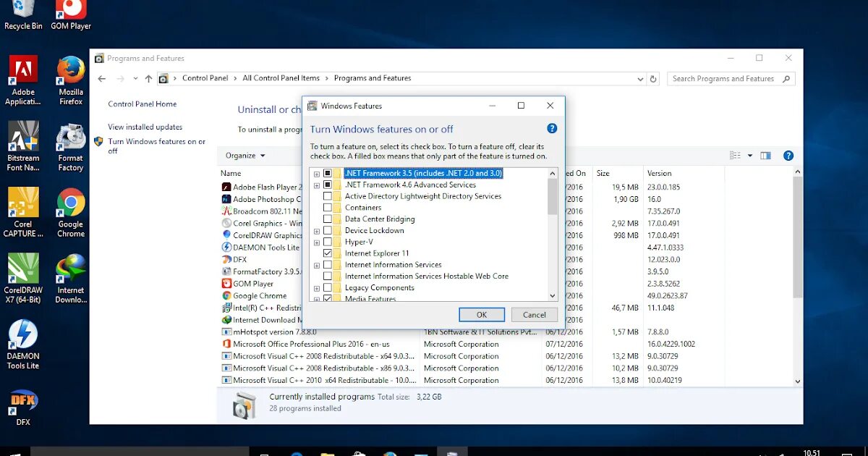Expand the Internet Information Services node
Viewport: 868px width, 456px height.
click(x=317, y=265)
